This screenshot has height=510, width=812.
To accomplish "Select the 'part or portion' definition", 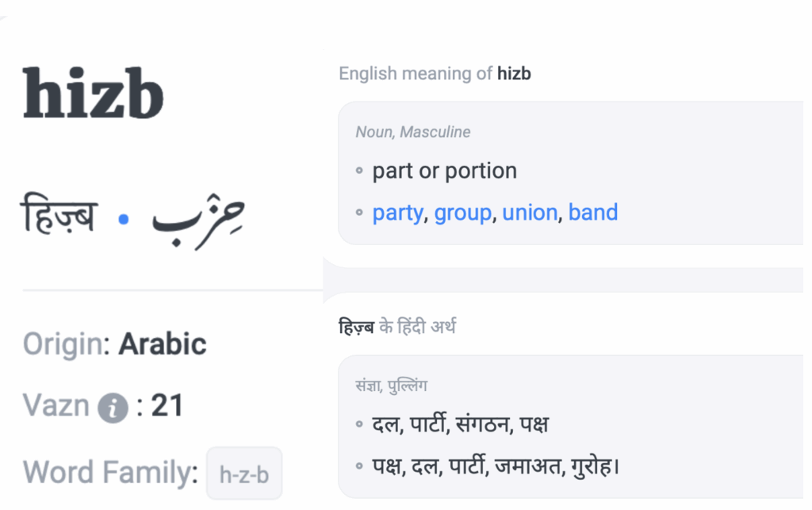I will click(x=444, y=171).
